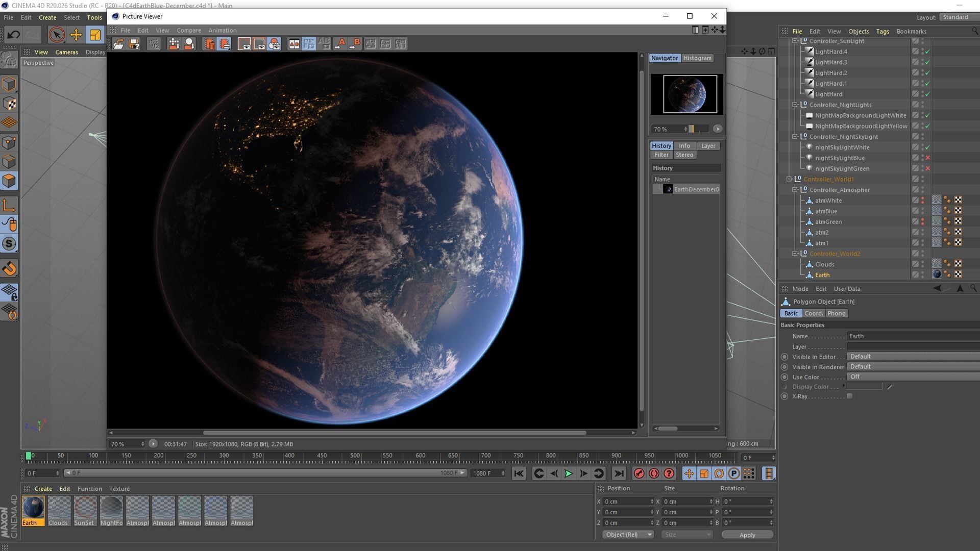The image size is (980, 551).
Task: Click Open Image icon in Picture Viewer
Action: tap(118, 44)
